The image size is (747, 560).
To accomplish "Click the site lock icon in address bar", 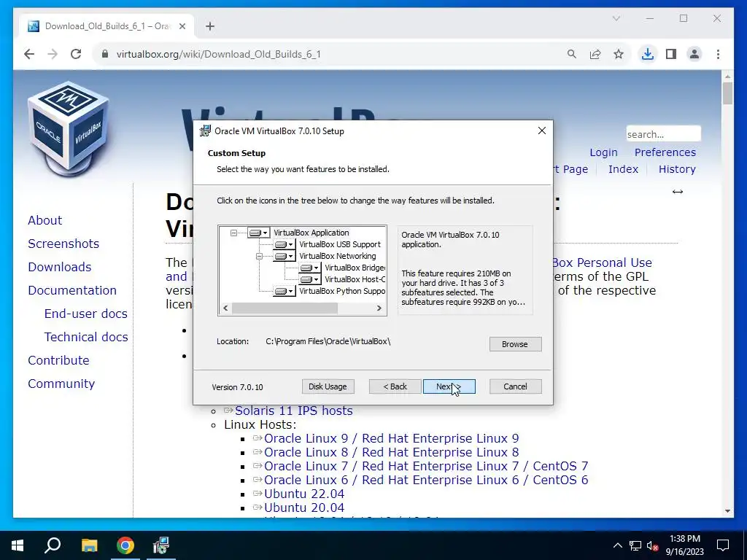I will [x=105, y=54].
